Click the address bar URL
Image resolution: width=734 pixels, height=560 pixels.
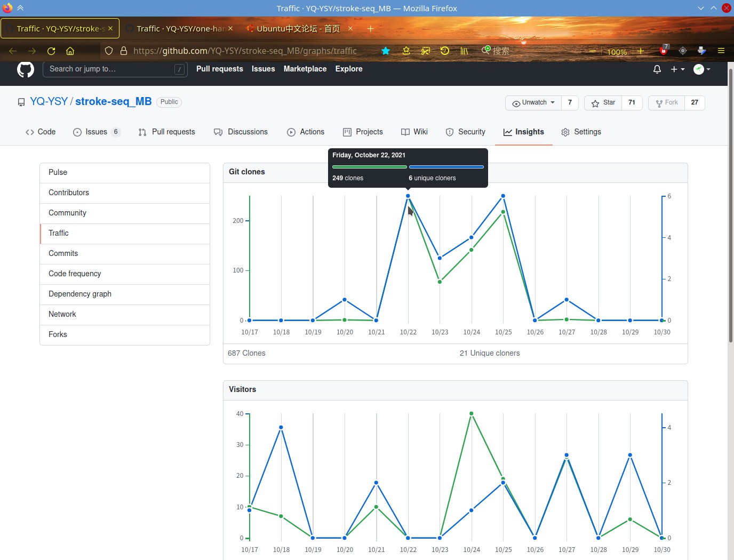245,51
